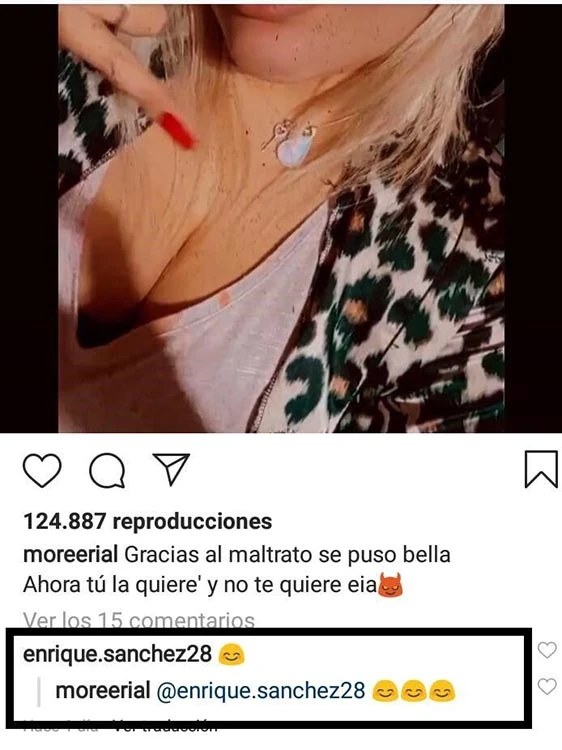Click the red devil emoji in caption
Screen dimensions: 562x750
click(x=391, y=585)
